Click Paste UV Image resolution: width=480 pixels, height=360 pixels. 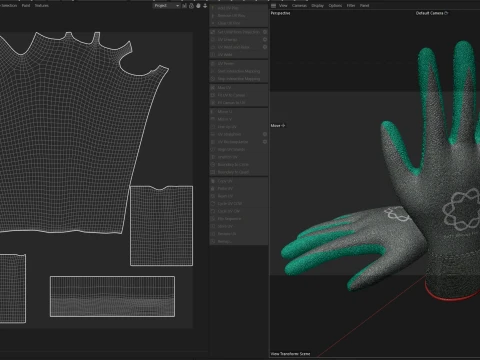[x=239, y=189]
